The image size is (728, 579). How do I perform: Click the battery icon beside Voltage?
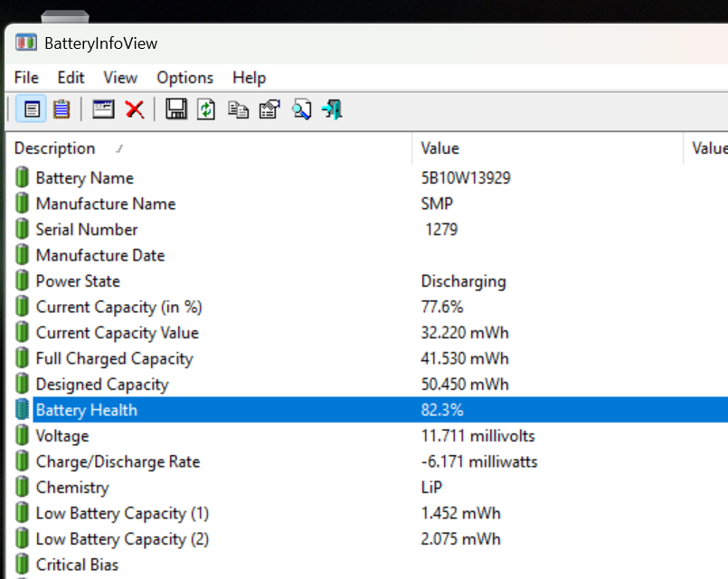coord(22,435)
